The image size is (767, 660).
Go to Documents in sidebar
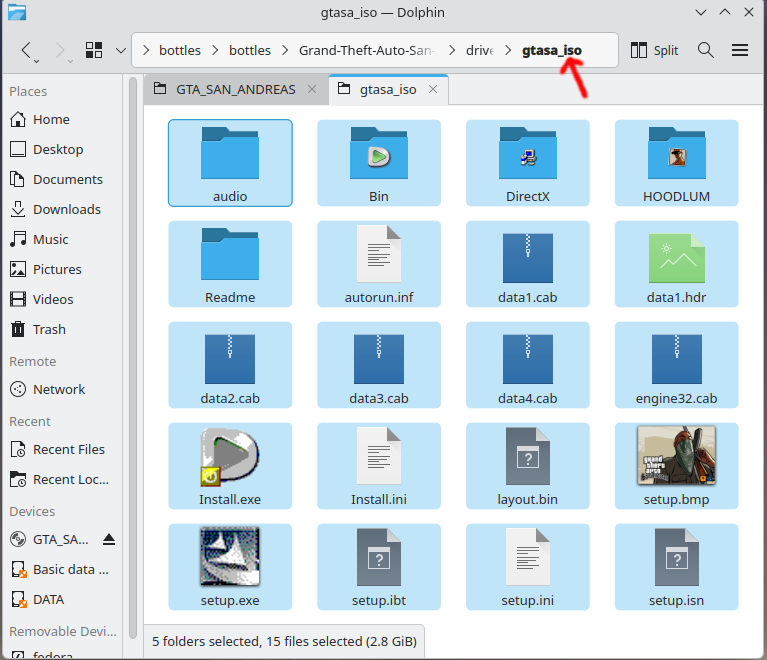click(63, 180)
